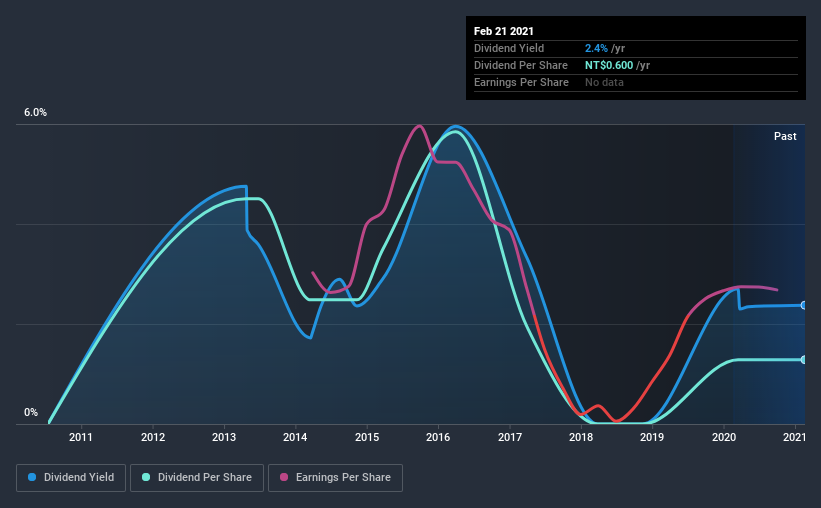Click the 6.0% y-axis label
821x508 pixels.
(x=35, y=113)
